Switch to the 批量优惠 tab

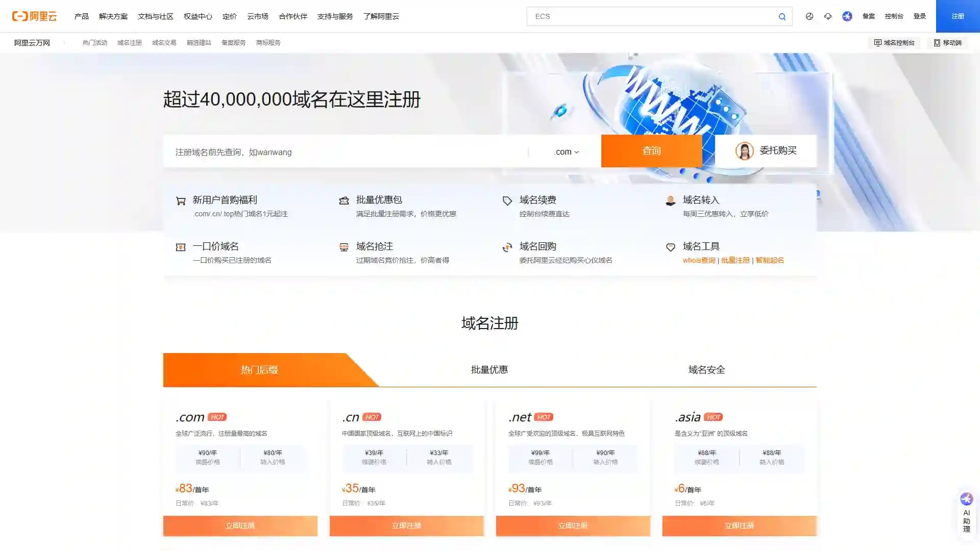click(489, 370)
